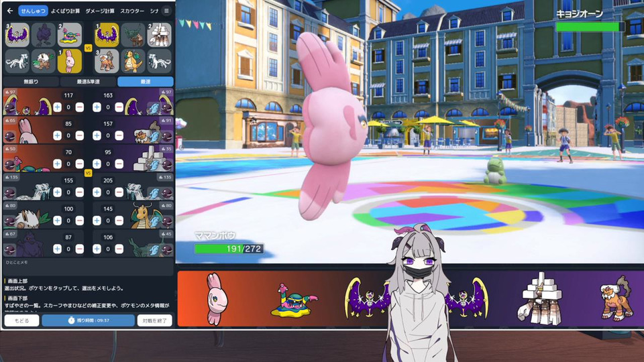Increase rank under speed 70

point(57,164)
